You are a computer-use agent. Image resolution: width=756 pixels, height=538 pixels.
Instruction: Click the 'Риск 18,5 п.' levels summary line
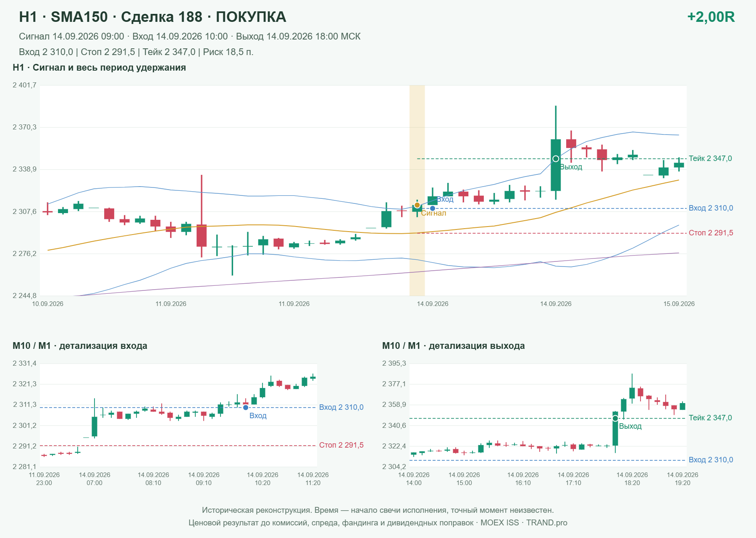(136, 52)
